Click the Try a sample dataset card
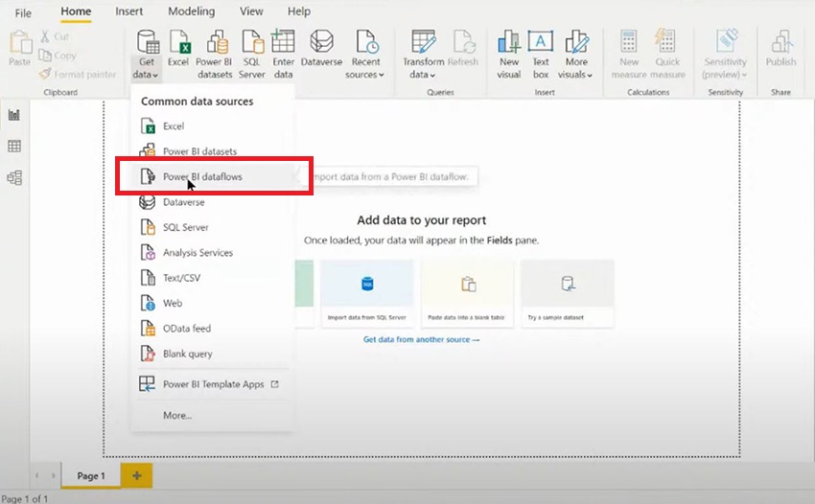Image resolution: width=815 pixels, height=504 pixels. tap(567, 293)
